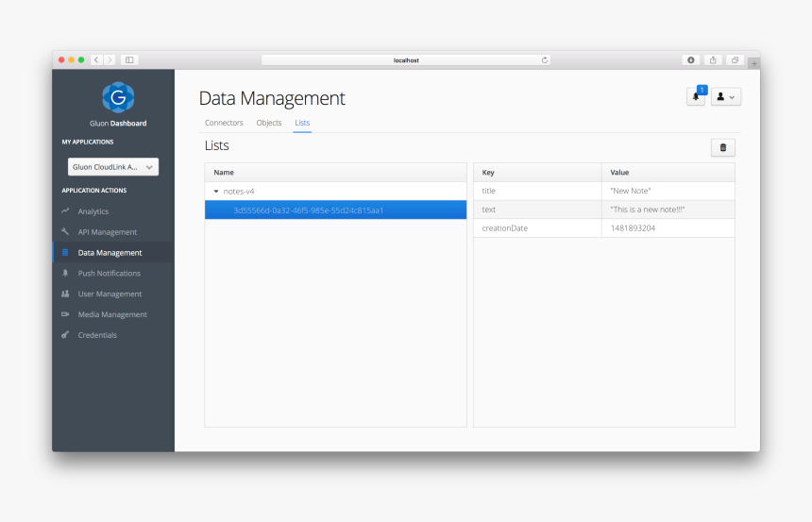Go forward in the browser
The image size is (812, 522).
(110, 60)
